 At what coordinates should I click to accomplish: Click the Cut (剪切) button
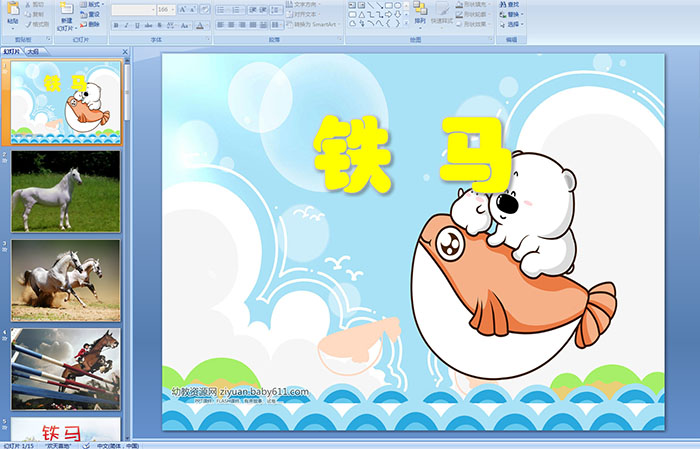(34, 4)
